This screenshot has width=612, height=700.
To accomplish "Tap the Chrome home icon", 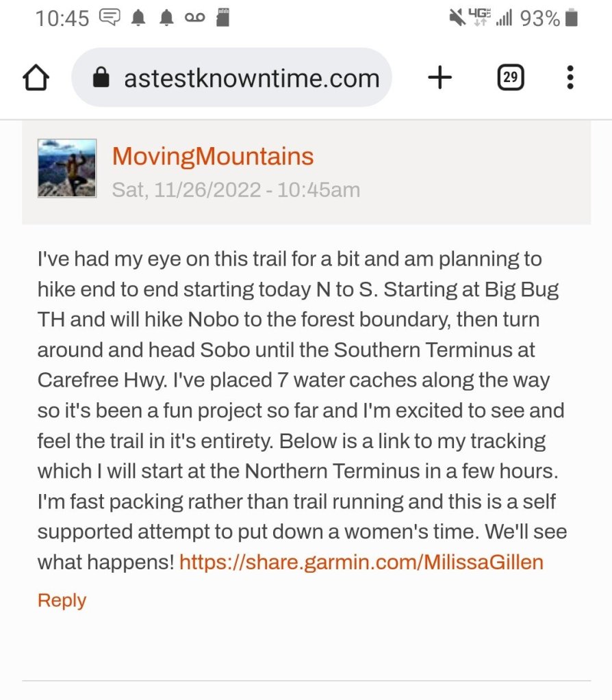I will (36, 78).
